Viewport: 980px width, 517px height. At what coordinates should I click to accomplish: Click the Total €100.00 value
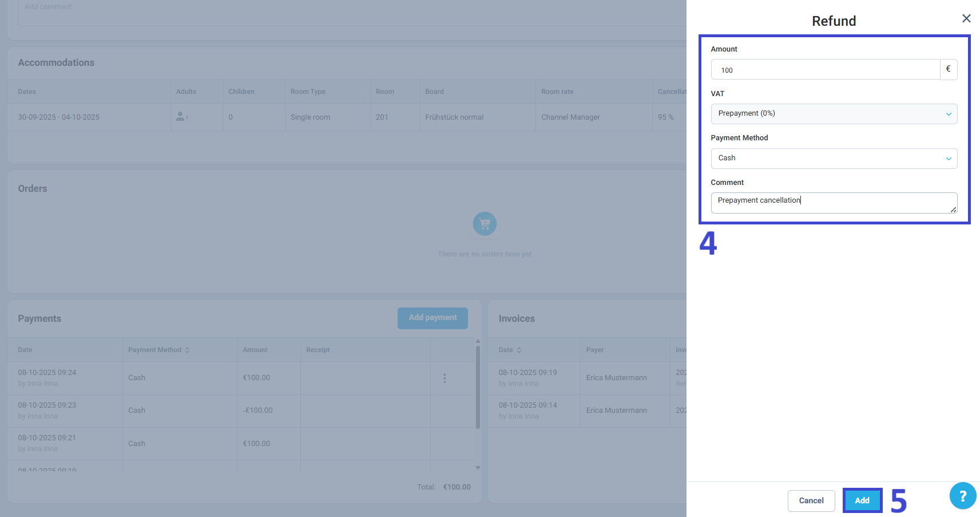point(457,487)
